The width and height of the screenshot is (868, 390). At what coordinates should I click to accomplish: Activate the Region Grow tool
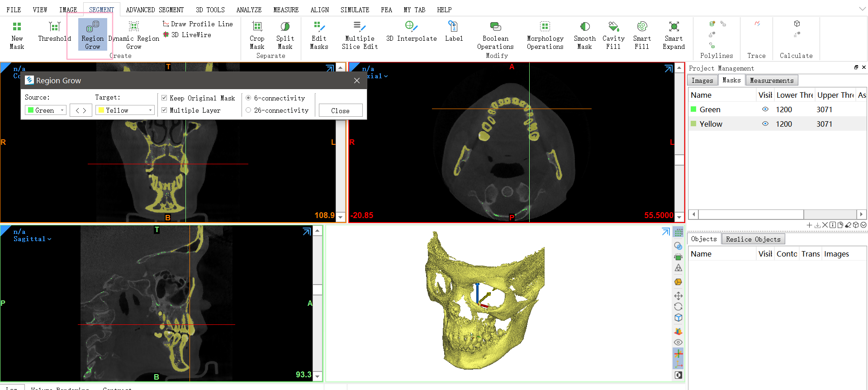(x=93, y=35)
